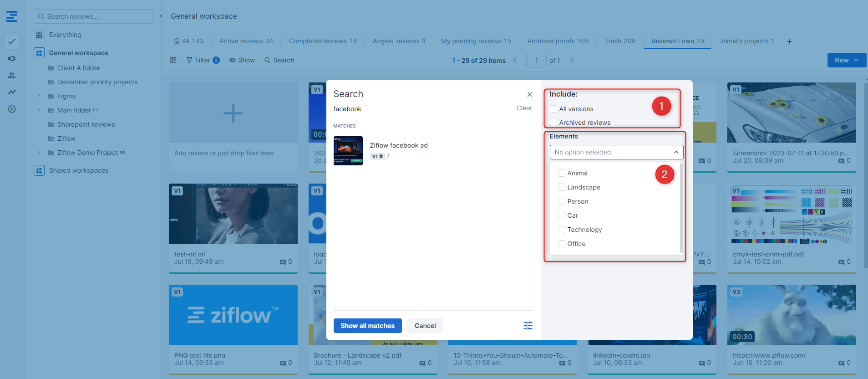Open the Ziflow logo PNG thumbnail
Viewport: 868px width, 379px height.
tap(233, 315)
